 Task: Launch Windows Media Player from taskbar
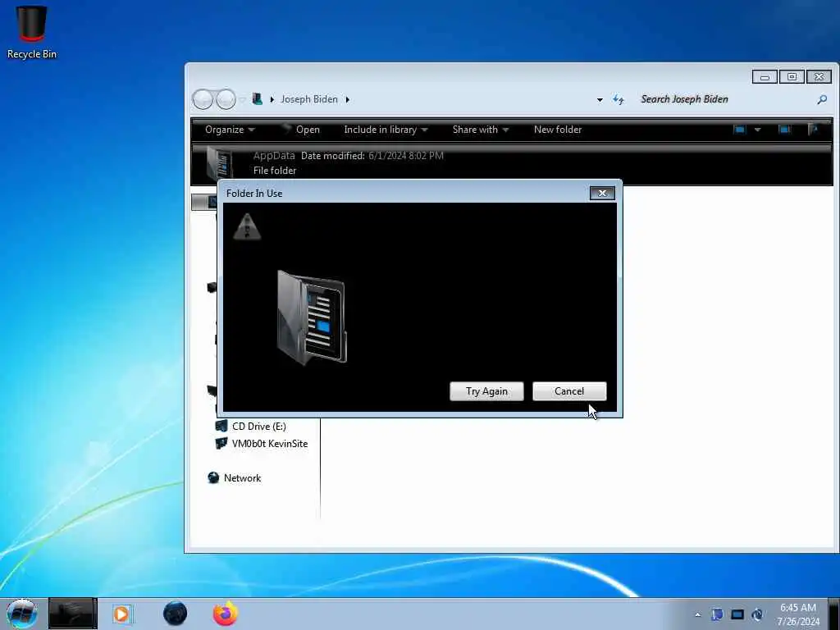[x=121, y=614]
